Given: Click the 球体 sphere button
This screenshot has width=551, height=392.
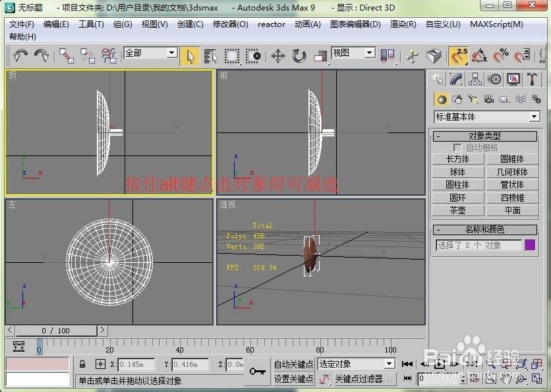Looking at the screenshot, I should tap(457, 172).
